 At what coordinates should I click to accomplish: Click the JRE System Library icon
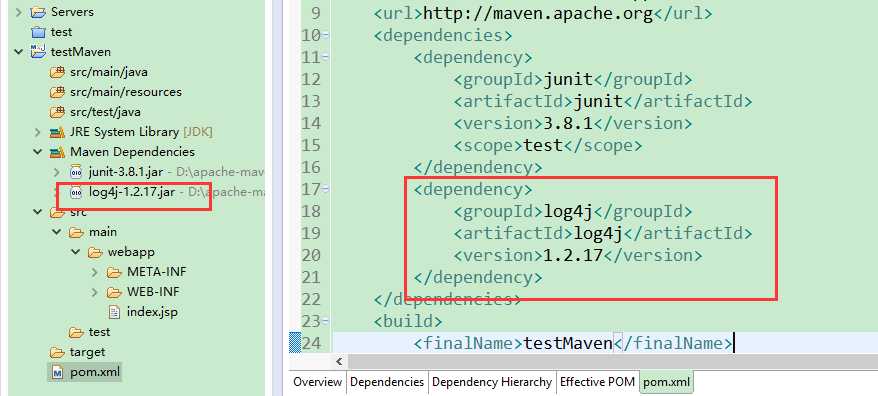57,132
